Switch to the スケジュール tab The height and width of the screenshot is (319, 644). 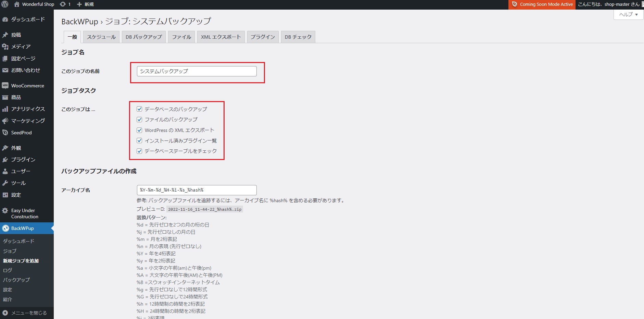coord(101,37)
